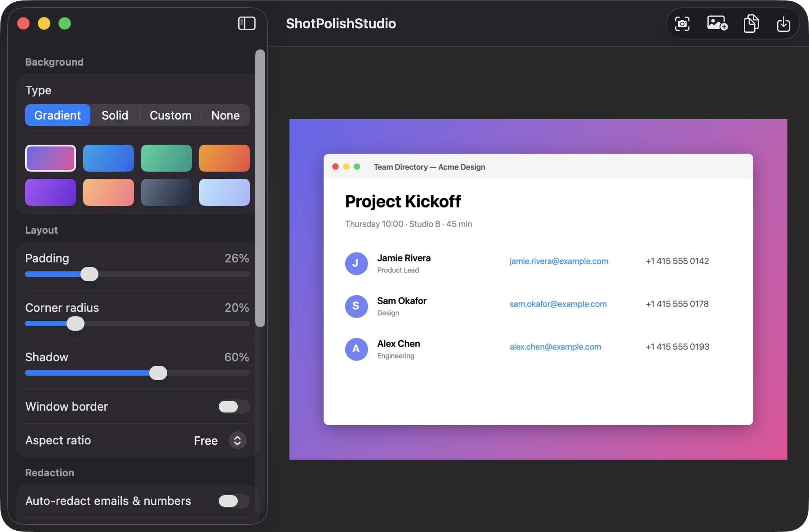
Task: Enable the Window border switch
Action: 234,407
